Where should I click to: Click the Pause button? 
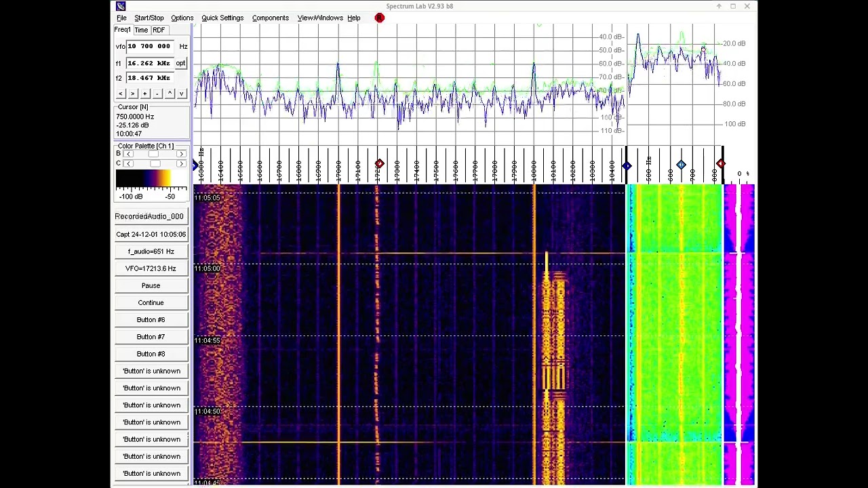pyautogui.click(x=151, y=285)
